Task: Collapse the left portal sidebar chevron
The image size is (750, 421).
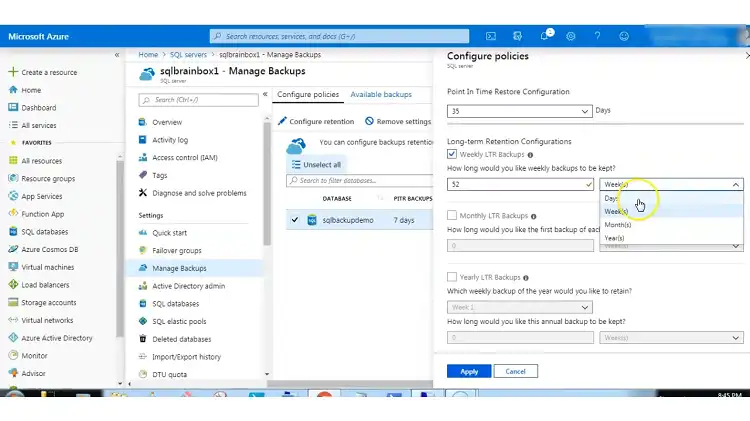Action: tap(117, 55)
